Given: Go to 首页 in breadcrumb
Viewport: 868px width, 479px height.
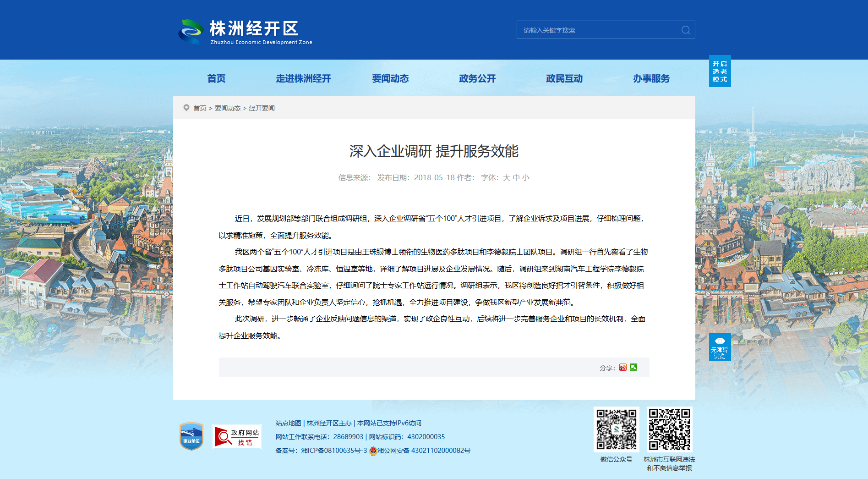Looking at the screenshot, I should [x=200, y=108].
